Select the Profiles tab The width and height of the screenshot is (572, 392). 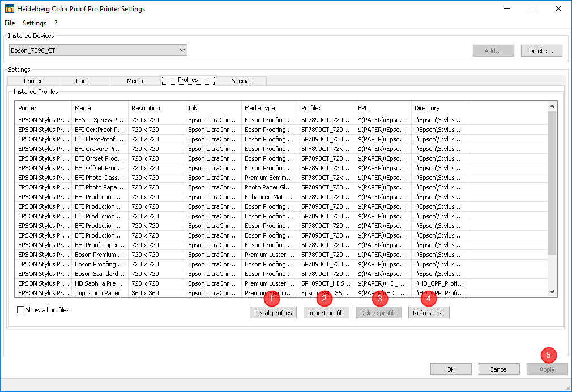point(188,80)
